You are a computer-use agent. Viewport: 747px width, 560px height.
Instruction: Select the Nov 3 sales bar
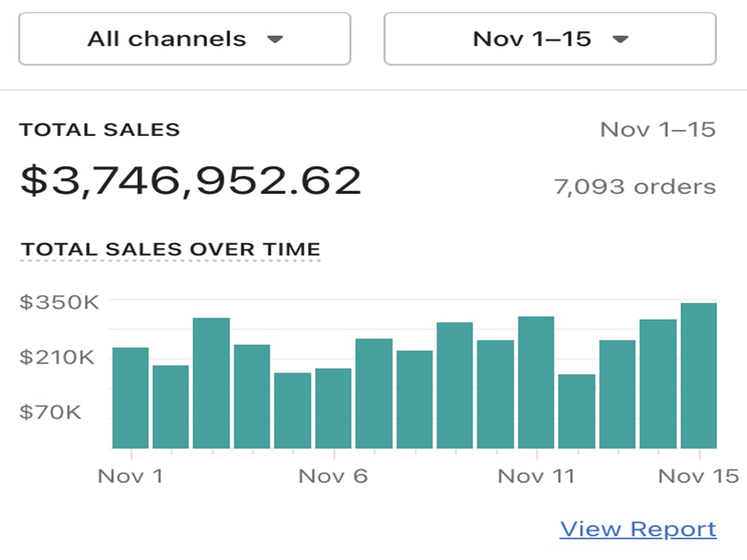[x=211, y=383]
